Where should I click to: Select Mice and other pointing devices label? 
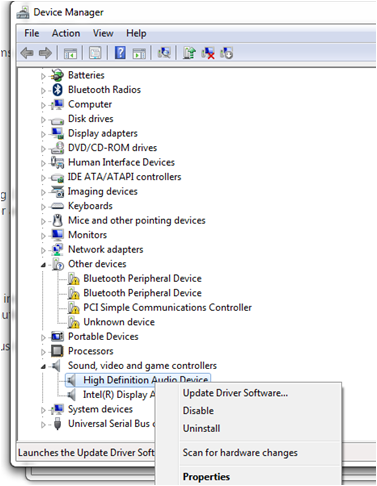point(137,220)
